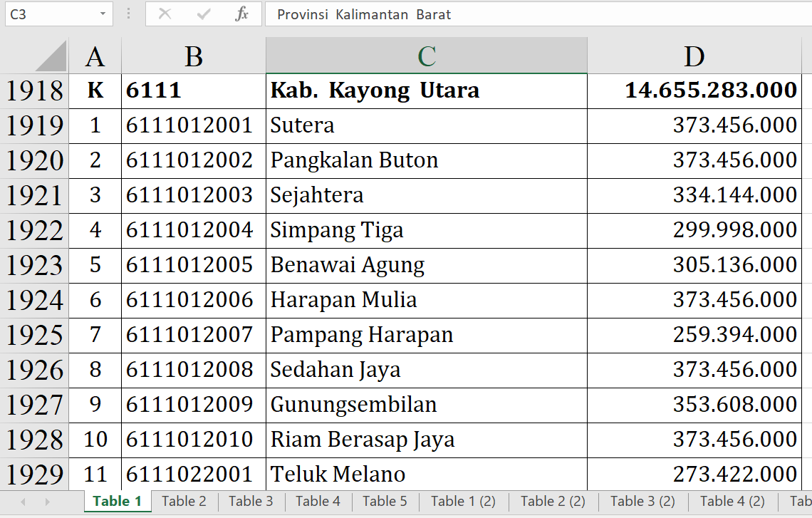Viewport: 812px width, 518px height.
Task: Click the Select All corner triangle
Action: pyautogui.click(x=51, y=56)
